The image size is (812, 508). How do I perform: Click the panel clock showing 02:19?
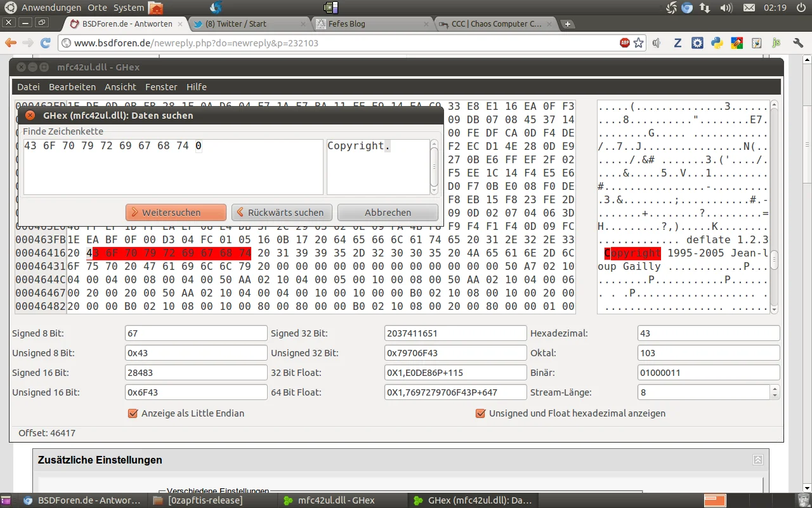tap(775, 8)
